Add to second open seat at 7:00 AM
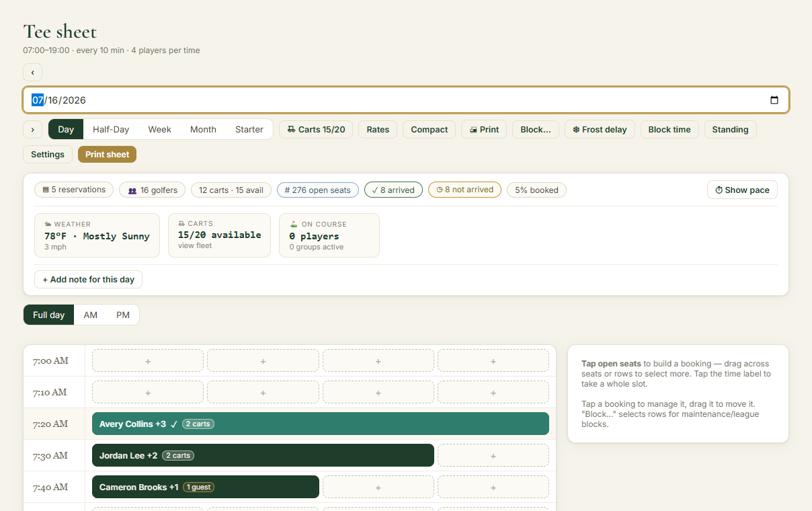The width and height of the screenshot is (812, 511). coord(263,361)
